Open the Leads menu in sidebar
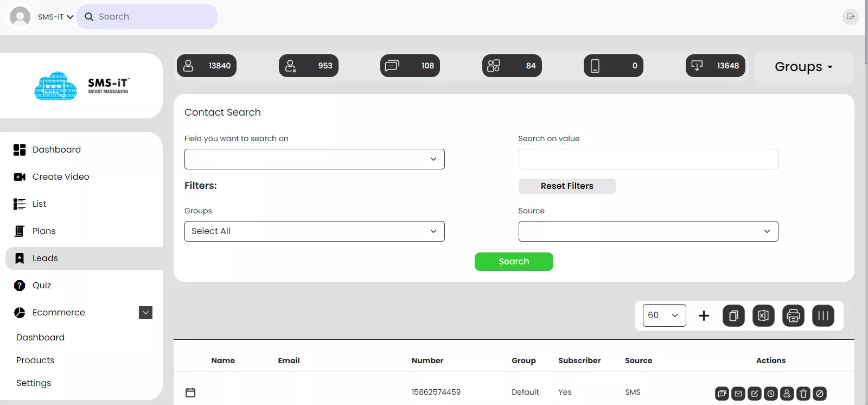The width and height of the screenshot is (868, 405). tap(45, 258)
